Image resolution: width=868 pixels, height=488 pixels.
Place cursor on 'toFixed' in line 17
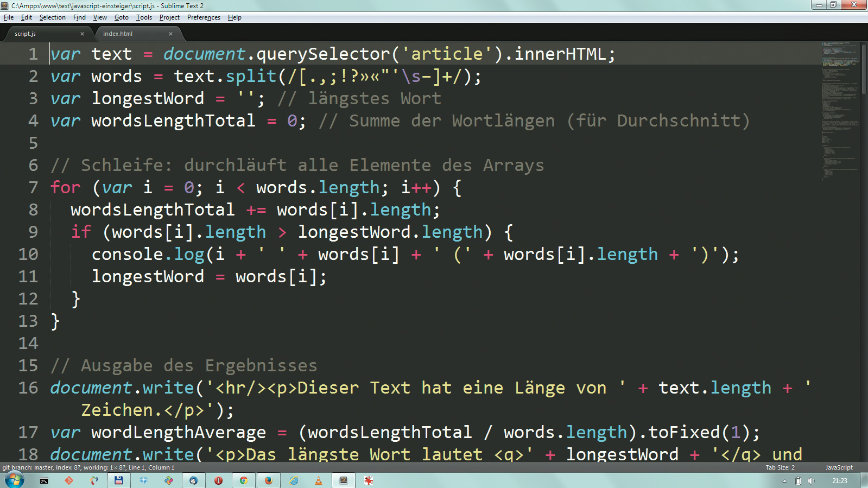pos(685,432)
